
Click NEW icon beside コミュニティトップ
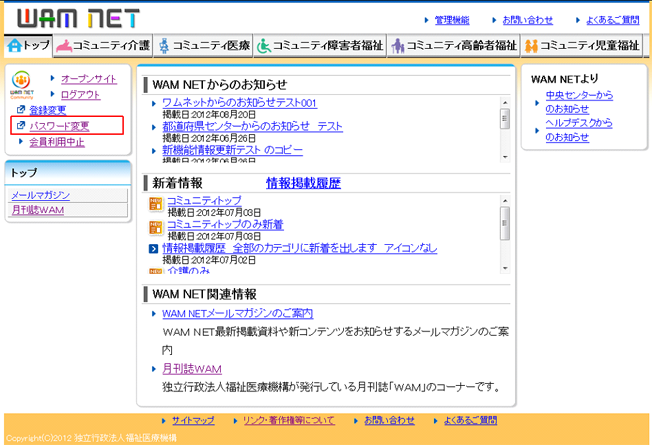[156, 204]
